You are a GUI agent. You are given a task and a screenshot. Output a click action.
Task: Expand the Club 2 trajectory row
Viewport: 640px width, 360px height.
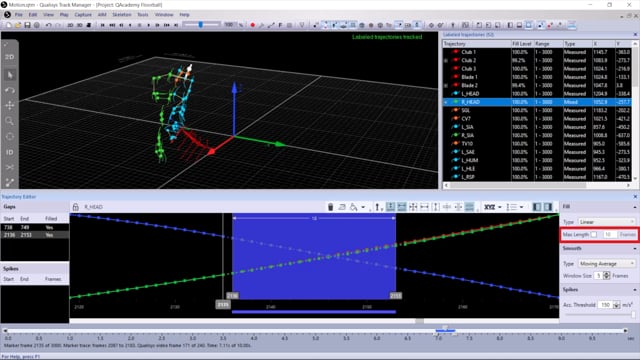[x=446, y=60]
